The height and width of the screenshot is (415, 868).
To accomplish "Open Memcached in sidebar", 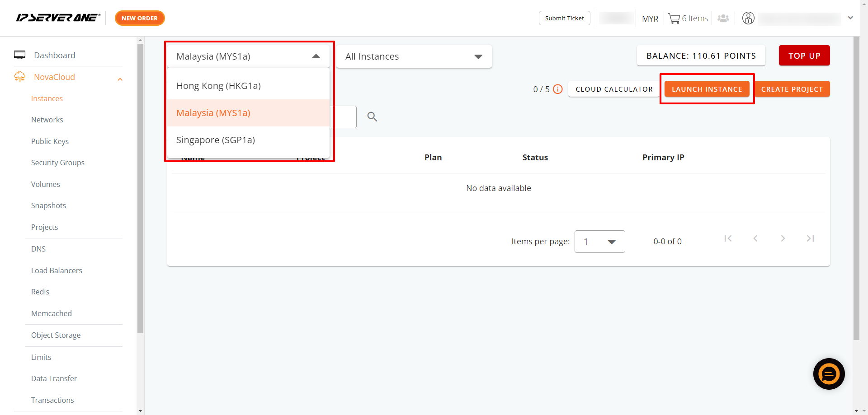I will [x=52, y=313].
